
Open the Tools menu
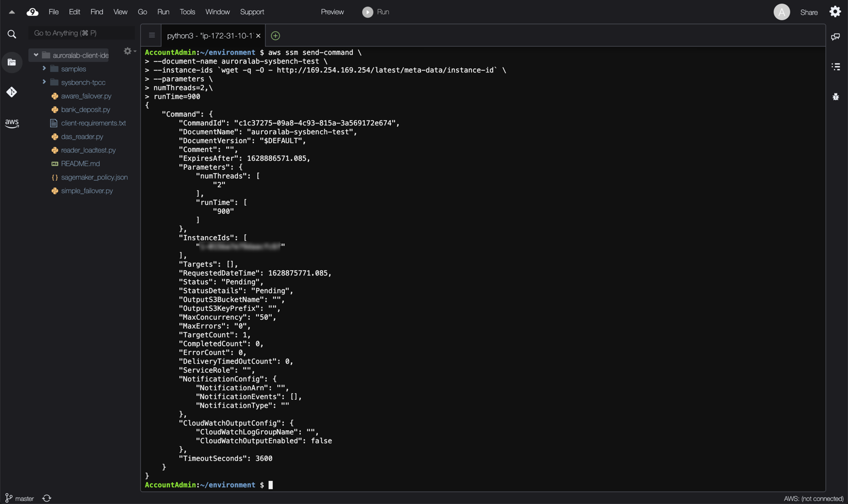click(x=187, y=11)
